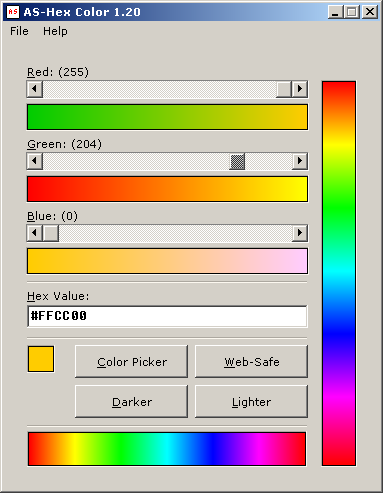
Task: Click into the Hex Value field
Action: pos(167,316)
